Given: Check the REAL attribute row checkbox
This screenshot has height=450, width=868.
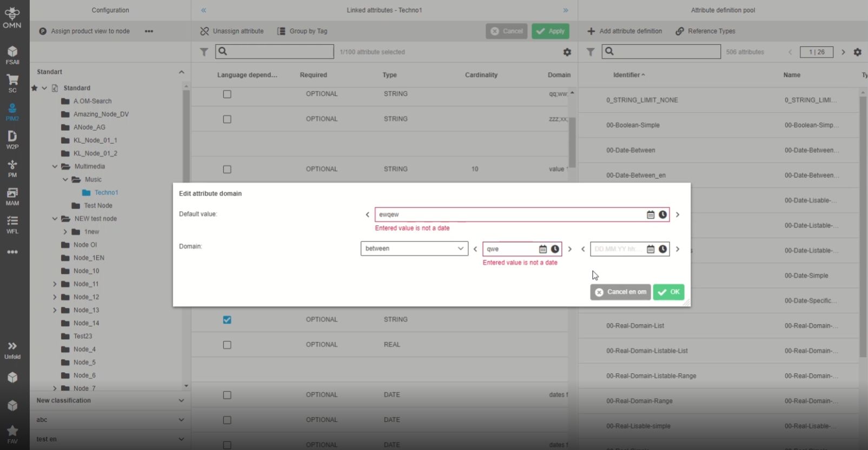Looking at the screenshot, I should (x=227, y=345).
